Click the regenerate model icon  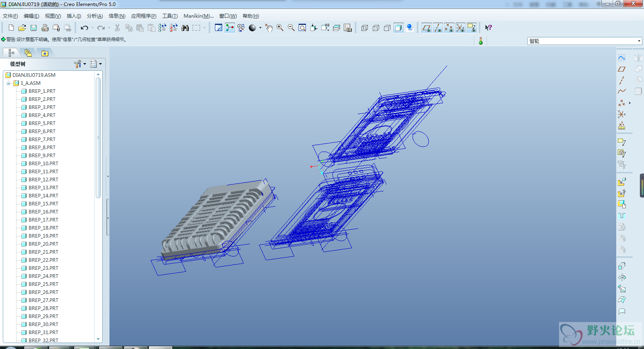[162, 28]
